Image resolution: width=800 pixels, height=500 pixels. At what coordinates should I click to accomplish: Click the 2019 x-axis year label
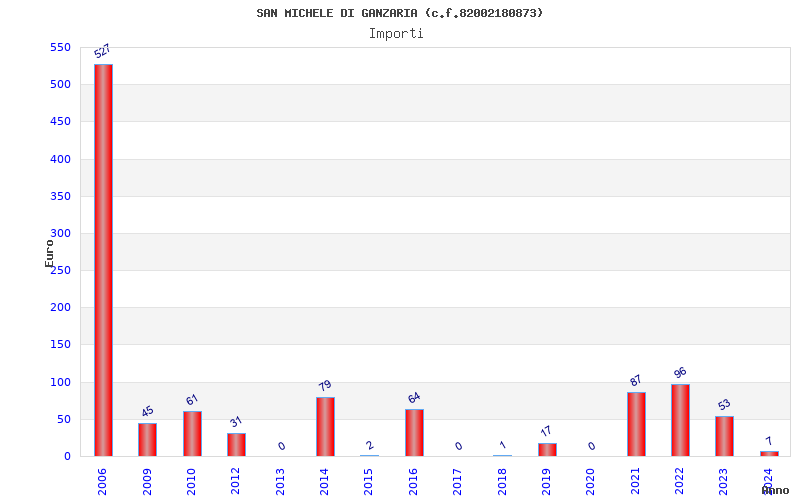coord(546,482)
